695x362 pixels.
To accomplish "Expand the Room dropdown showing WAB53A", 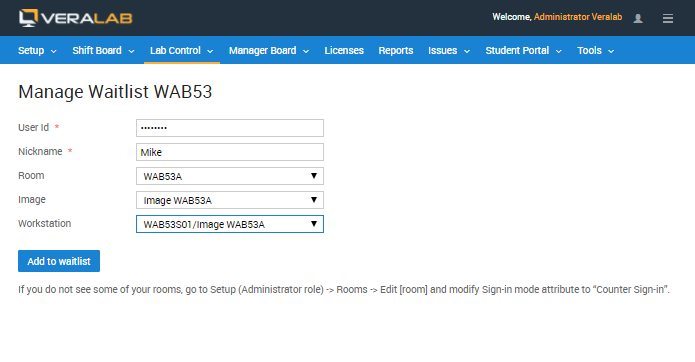I will (230, 176).
